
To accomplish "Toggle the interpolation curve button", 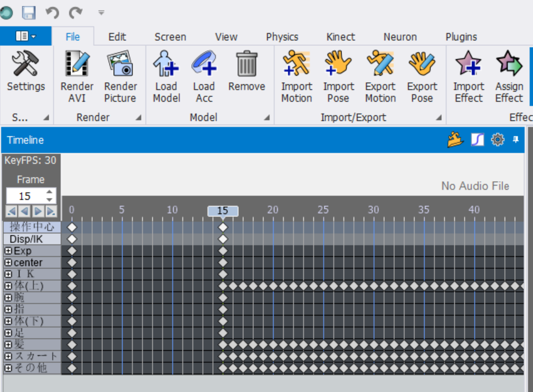I will (x=477, y=140).
